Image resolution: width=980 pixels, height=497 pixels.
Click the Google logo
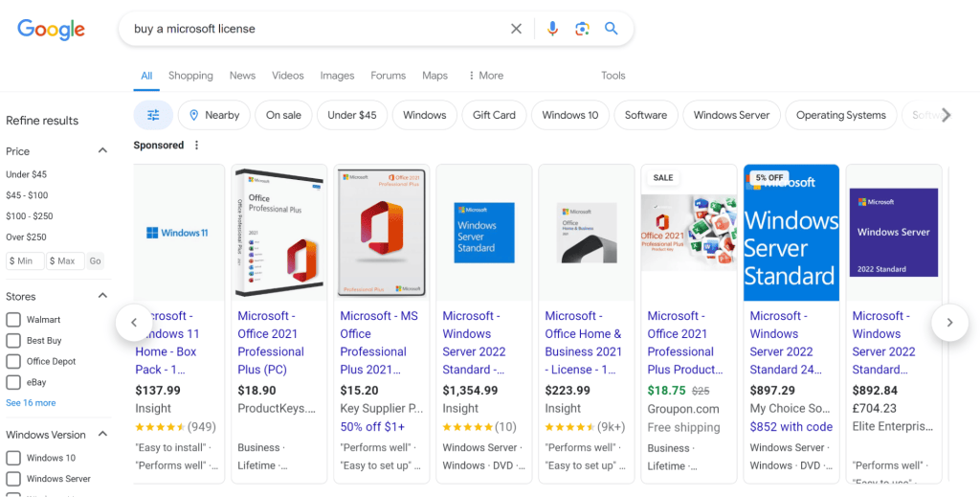coord(52,30)
